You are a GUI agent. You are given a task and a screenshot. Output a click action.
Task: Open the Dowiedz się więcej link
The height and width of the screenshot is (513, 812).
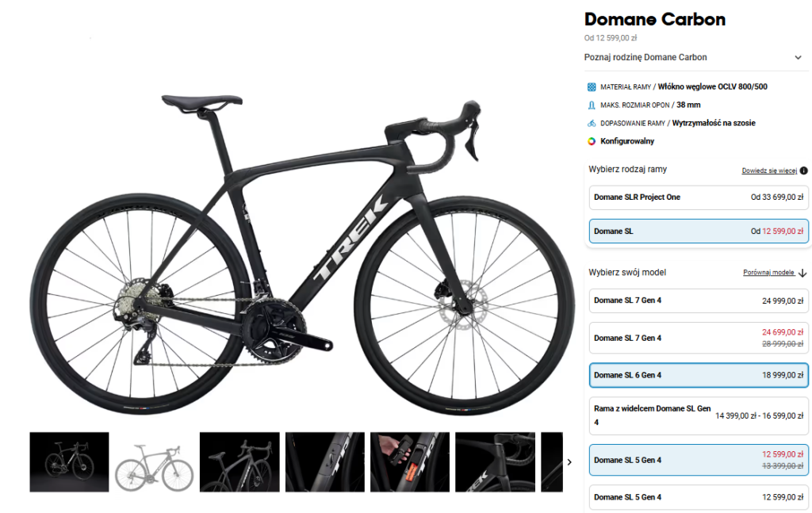769,170
